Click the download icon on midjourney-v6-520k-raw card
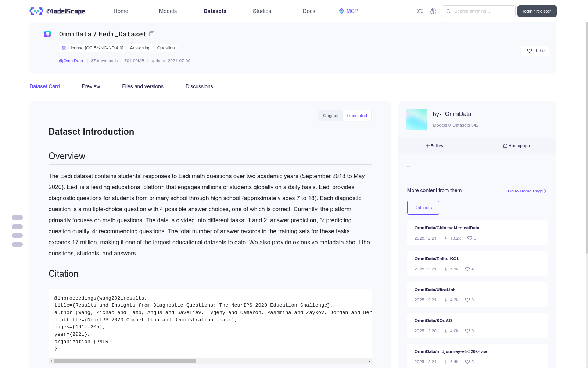 (x=446, y=362)
